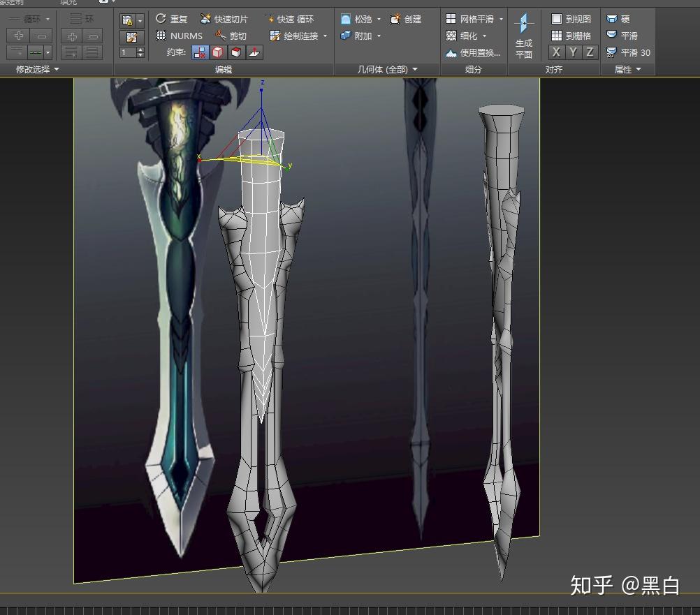Apply 细化 Tessellate to the mesh

tap(462, 36)
